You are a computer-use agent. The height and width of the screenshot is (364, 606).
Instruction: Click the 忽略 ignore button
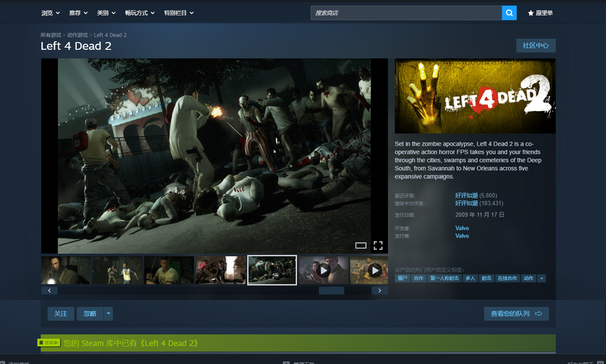[x=90, y=314]
